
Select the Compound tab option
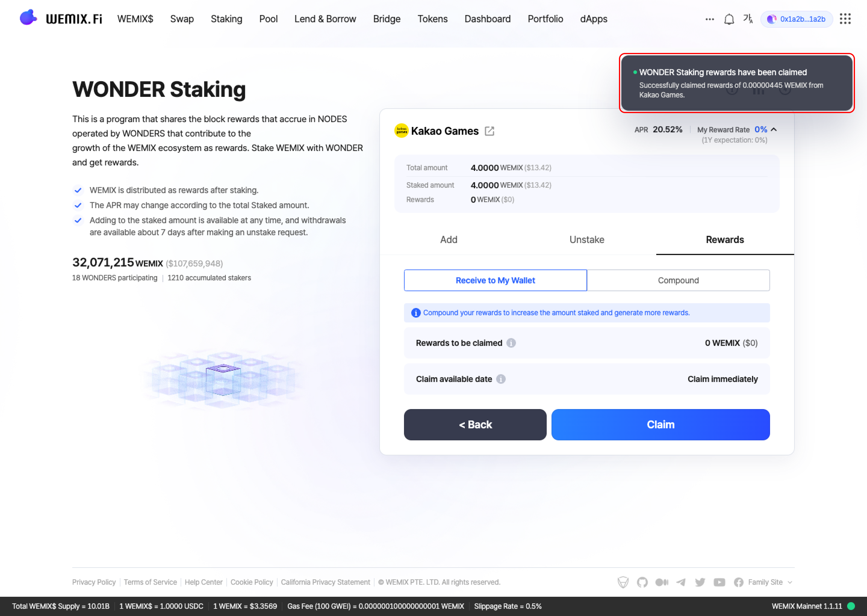pos(678,280)
